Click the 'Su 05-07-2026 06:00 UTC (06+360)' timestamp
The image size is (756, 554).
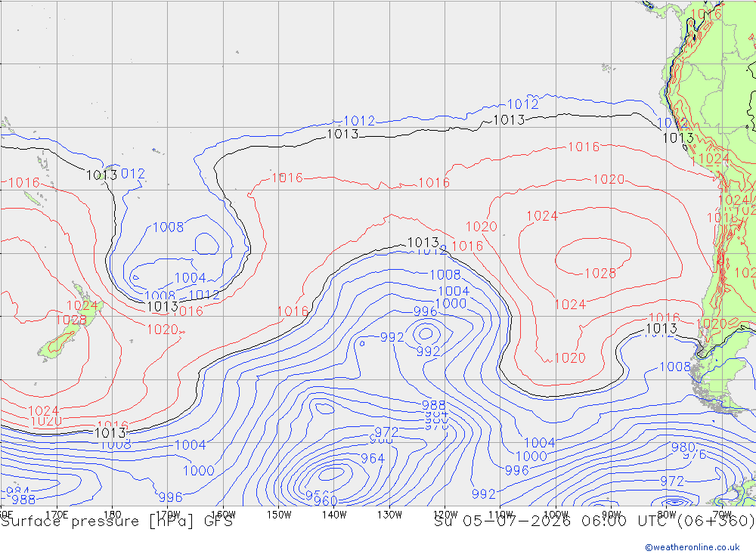(x=594, y=522)
